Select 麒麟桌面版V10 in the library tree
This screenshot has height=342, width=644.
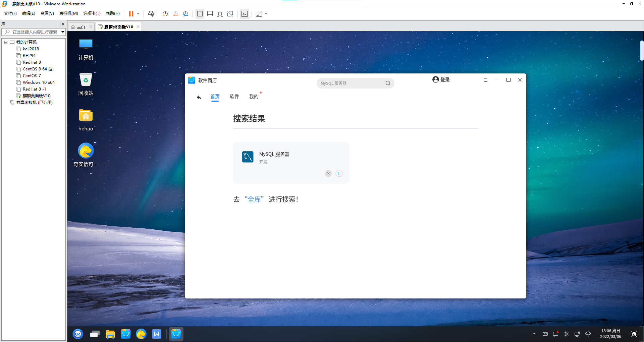click(x=37, y=96)
